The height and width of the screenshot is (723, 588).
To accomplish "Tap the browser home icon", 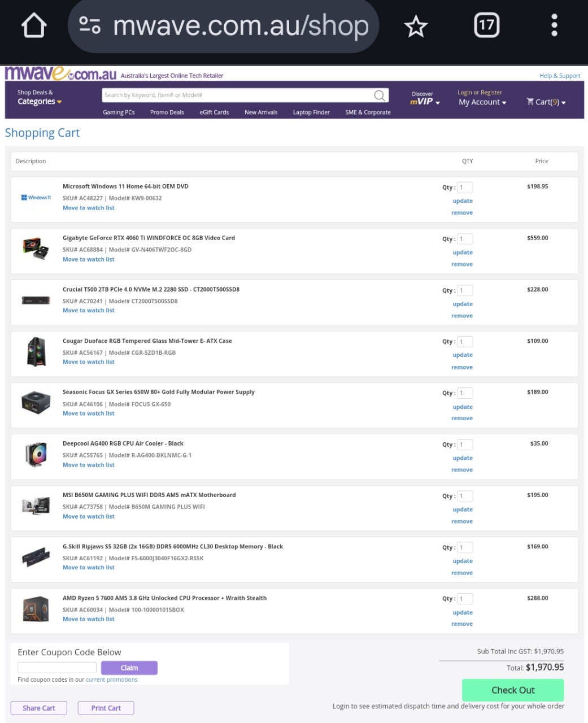I will pos(33,26).
